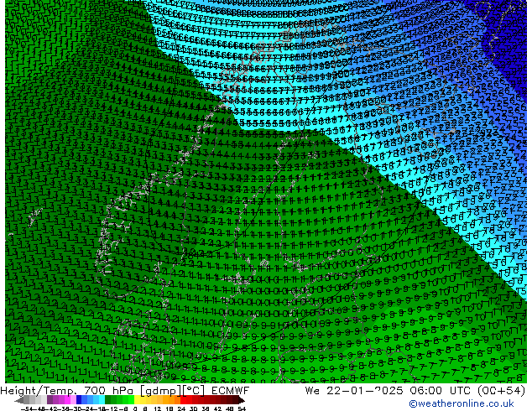The width and height of the screenshot is (532, 411).
Task: Click the 'We 22-01-2025 06:00 UTC' date text
Action: coord(389,391)
